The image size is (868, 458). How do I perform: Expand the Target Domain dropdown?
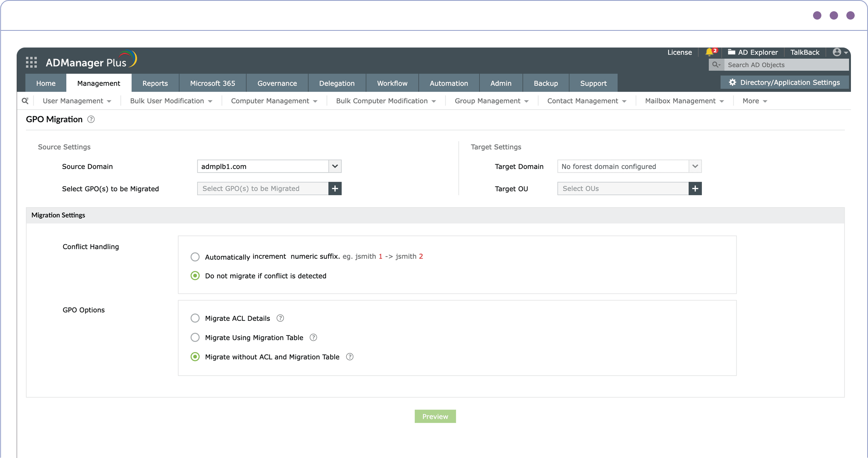[695, 166]
